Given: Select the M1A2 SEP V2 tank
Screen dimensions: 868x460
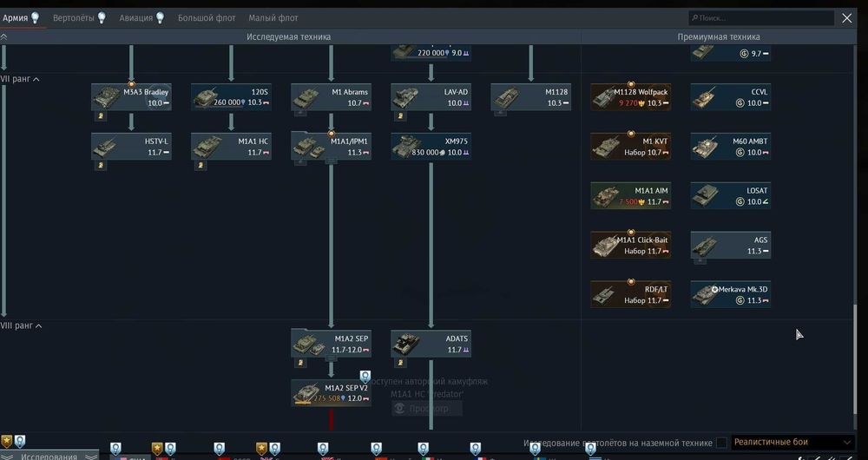Looking at the screenshot, I should 331,393.
